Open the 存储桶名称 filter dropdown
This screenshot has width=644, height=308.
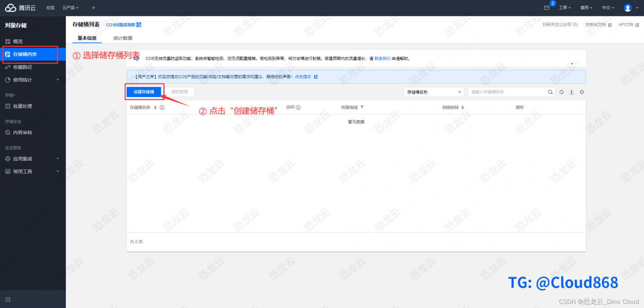pos(433,92)
